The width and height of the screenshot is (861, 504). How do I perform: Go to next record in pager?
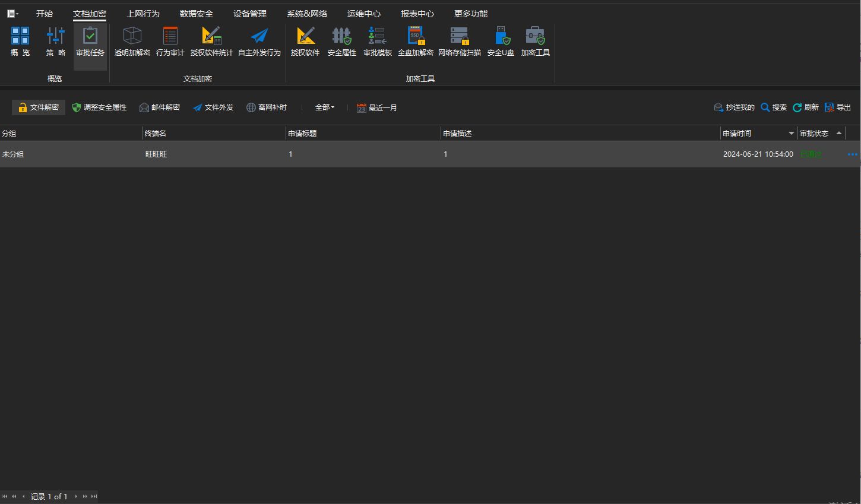coord(76,496)
